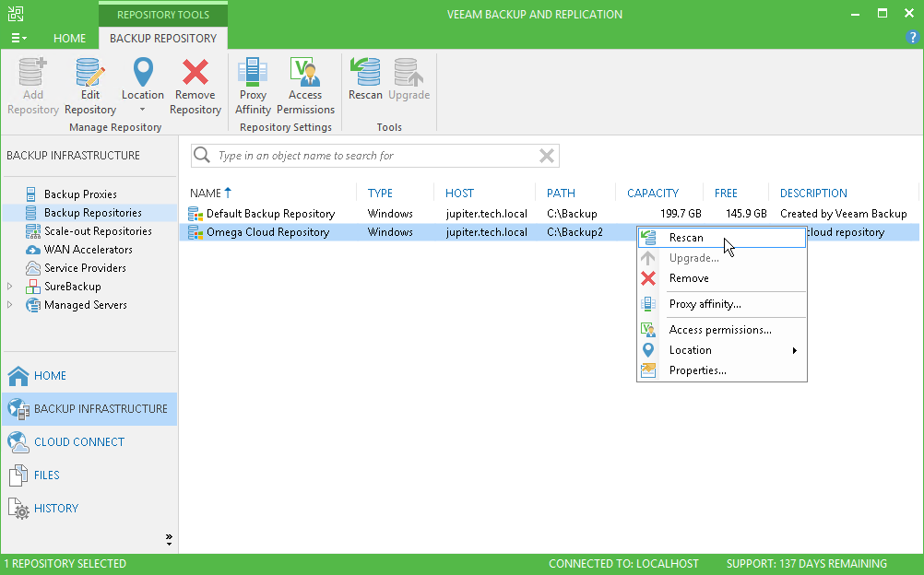Click Remove Repository red X icon
The image size is (924, 575).
coord(195,73)
